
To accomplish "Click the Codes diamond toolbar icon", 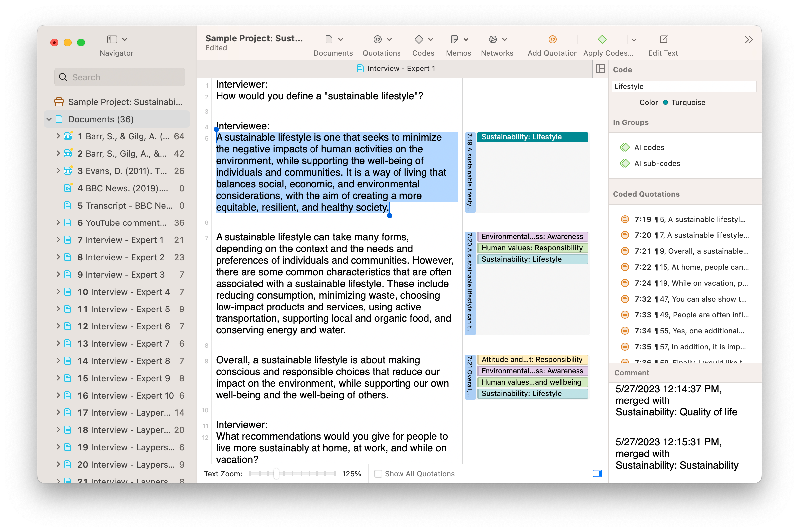I will (419, 40).
